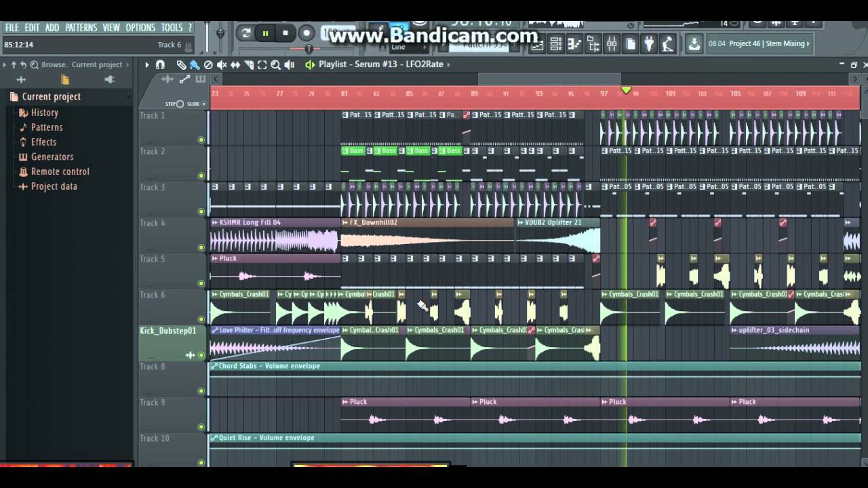
Task: Open the VDUB2 Uplifter 21 clip menu
Action: (521, 222)
